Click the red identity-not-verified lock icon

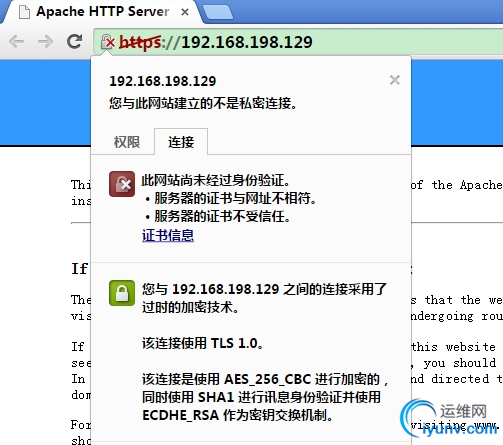pyautogui.click(x=122, y=184)
